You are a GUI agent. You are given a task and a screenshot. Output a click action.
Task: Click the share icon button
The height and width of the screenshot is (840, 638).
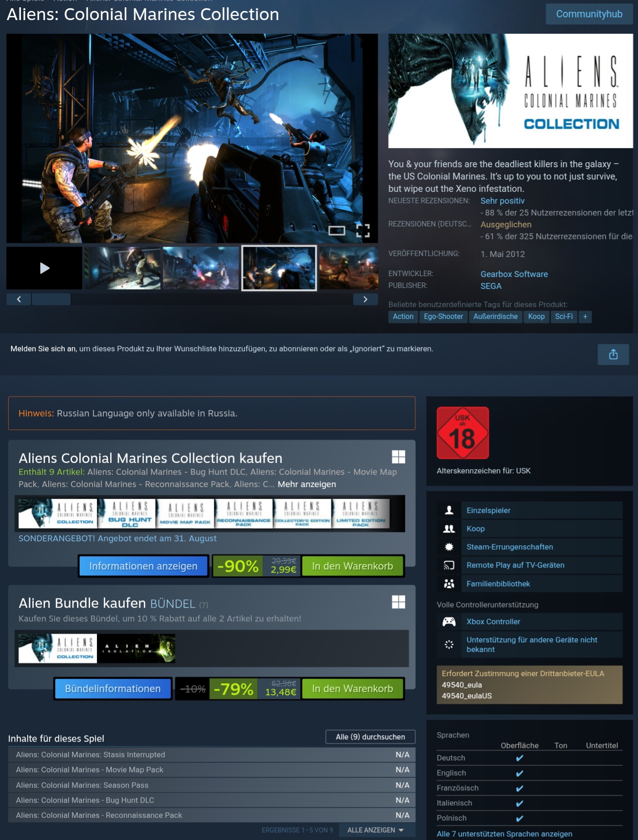tap(613, 354)
